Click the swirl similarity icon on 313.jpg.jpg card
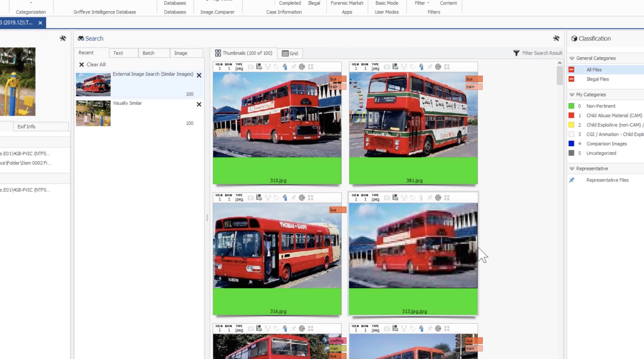 (x=438, y=198)
